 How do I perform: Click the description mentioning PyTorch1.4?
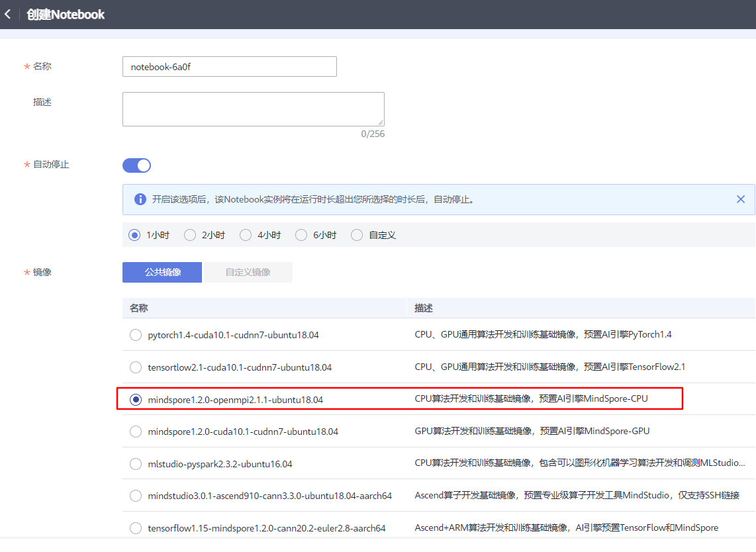click(x=543, y=334)
